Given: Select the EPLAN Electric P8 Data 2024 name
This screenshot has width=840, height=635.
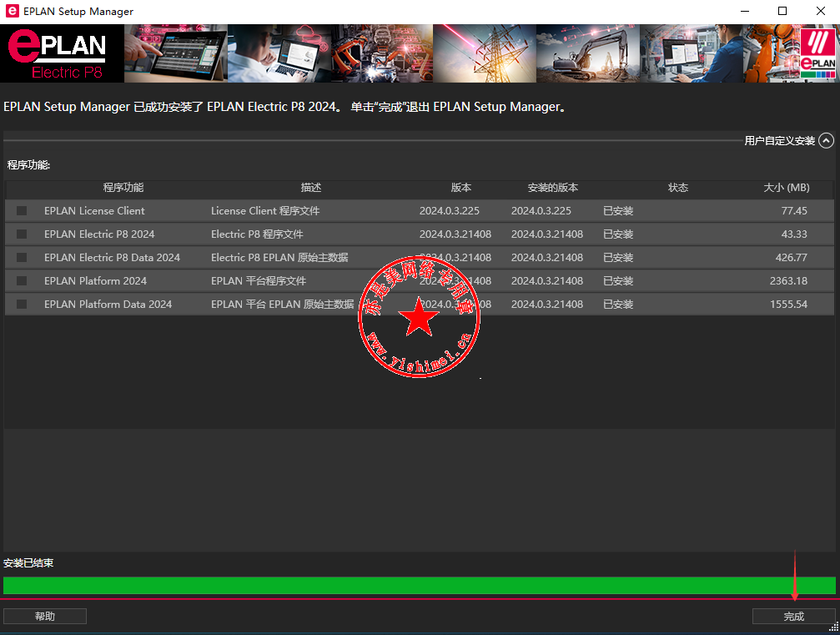Looking at the screenshot, I should tap(112, 257).
